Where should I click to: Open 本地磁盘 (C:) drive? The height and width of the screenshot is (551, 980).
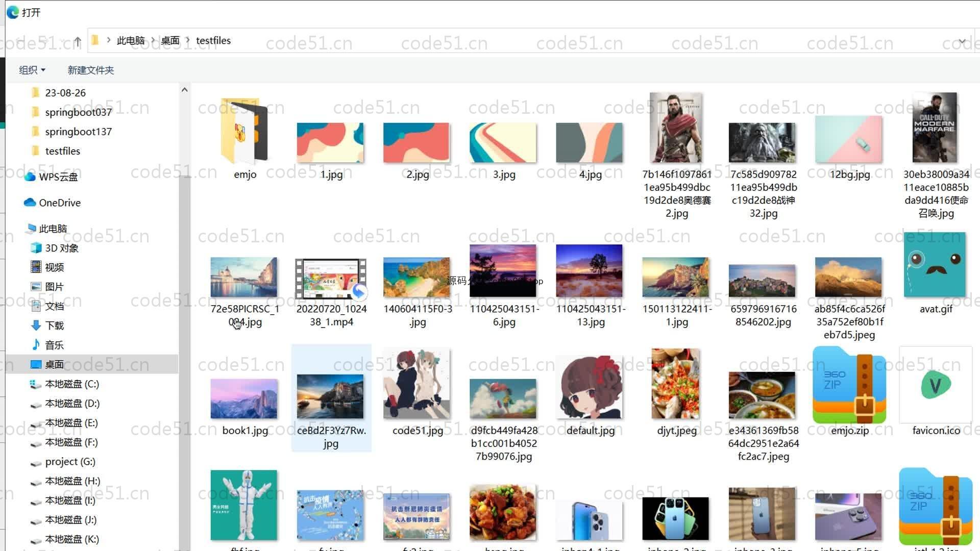[x=72, y=384]
